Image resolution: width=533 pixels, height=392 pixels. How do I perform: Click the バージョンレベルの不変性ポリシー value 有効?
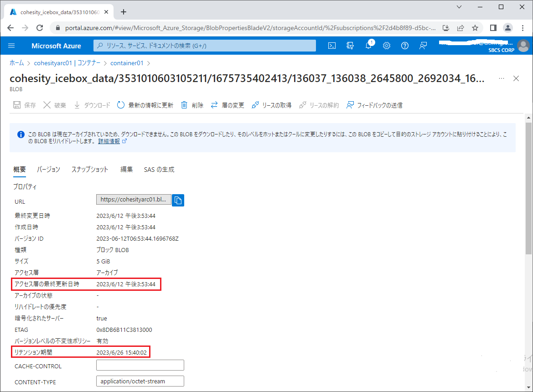tap(102, 341)
